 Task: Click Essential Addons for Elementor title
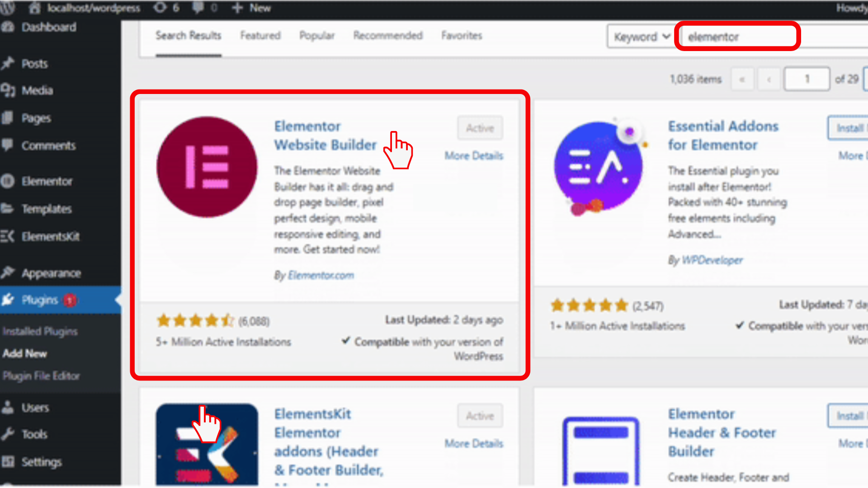tap(723, 136)
